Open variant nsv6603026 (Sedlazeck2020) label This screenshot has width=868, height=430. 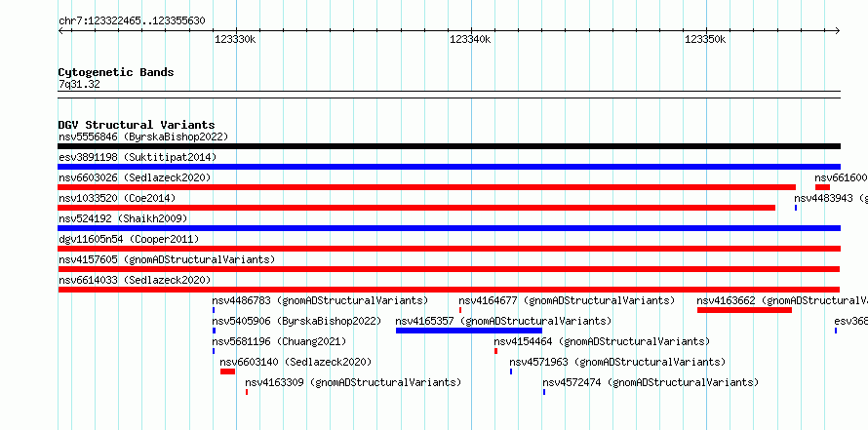135,177
